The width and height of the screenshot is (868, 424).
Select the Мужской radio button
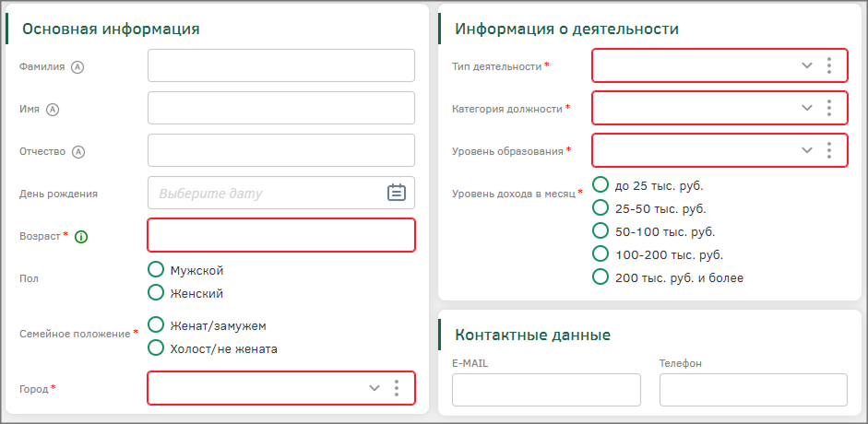[x=156, y=270]
